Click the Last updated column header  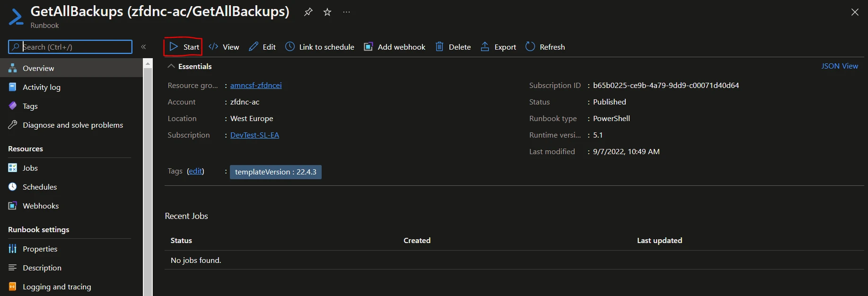coord(659,240)
